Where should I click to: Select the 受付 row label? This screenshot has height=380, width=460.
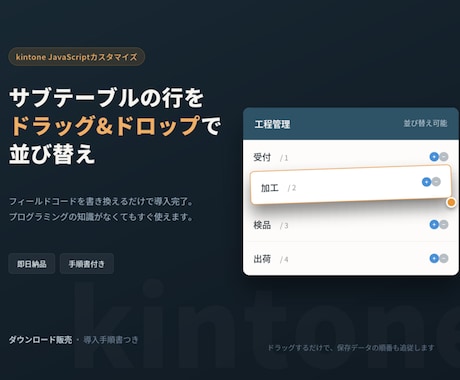coord(262,157)
